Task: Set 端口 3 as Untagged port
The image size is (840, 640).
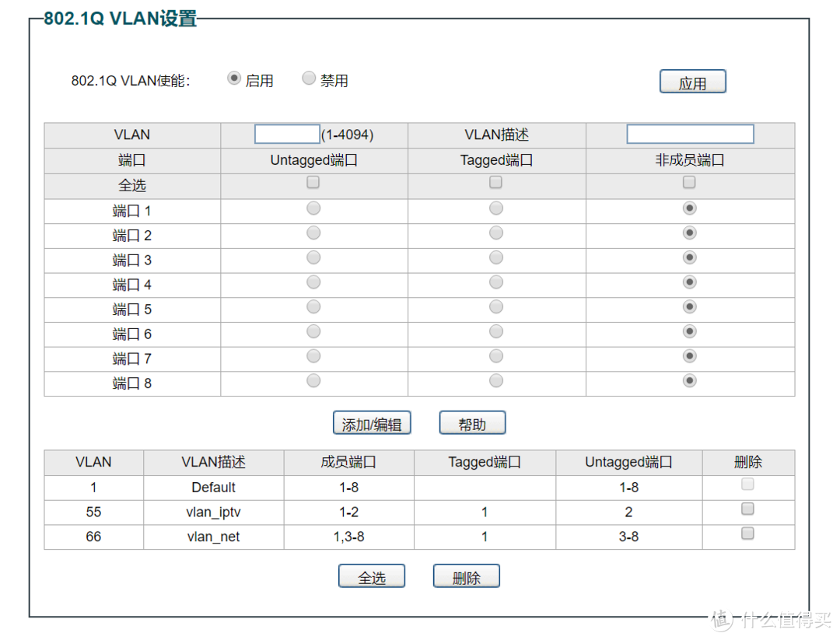Action: click(313, 257)
